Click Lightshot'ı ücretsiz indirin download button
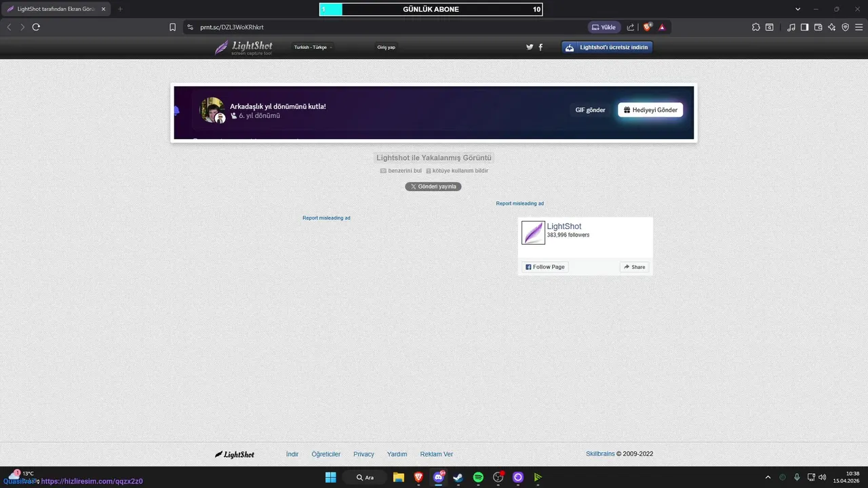This screenshot has height=488, width=868. click(607, 47)
